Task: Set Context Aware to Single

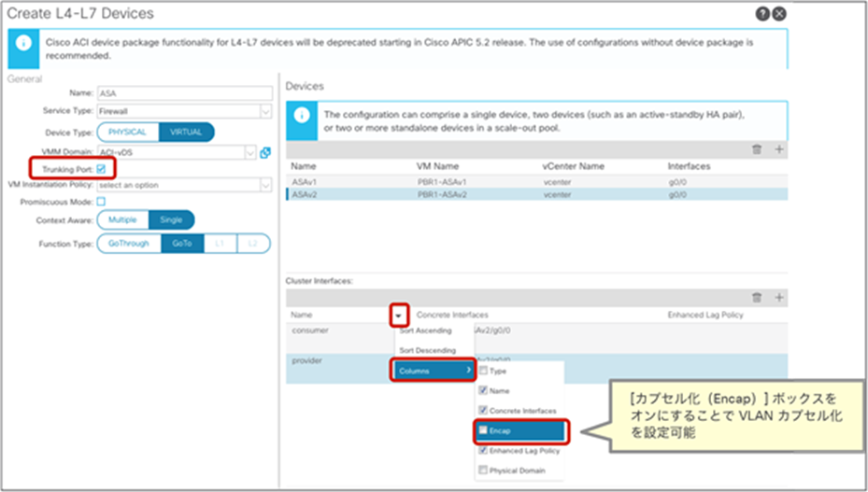Action: point(172,219)
